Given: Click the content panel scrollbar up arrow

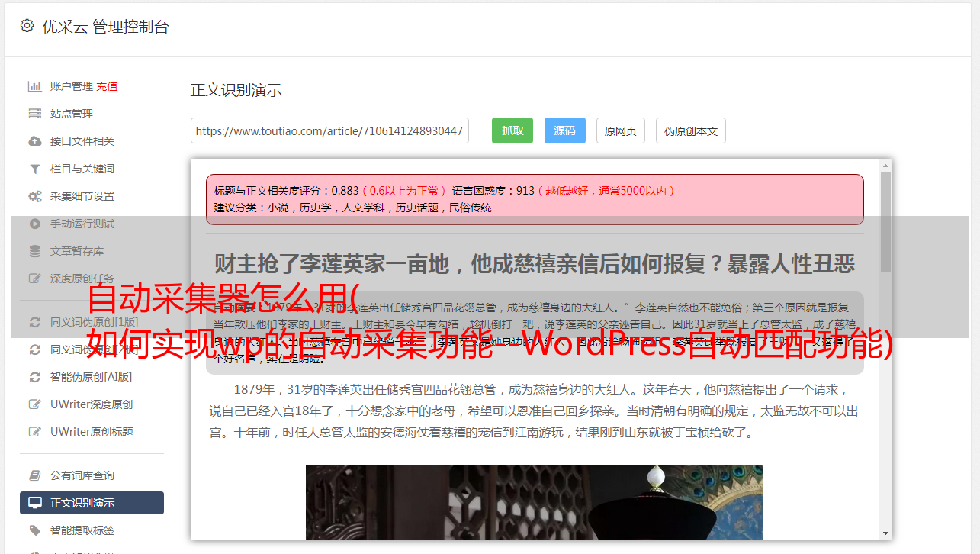Looking at the screenshot, I should [x=885, y=165].
